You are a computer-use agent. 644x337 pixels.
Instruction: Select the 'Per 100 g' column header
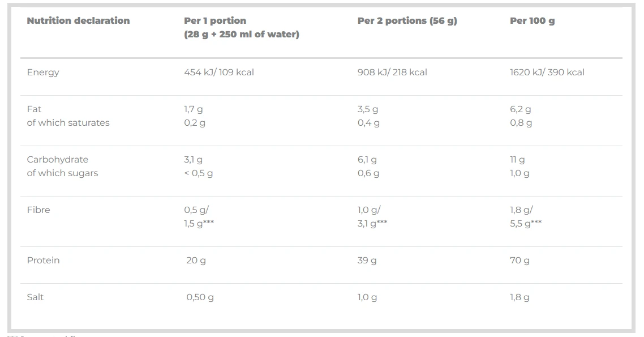click(532, 21)
